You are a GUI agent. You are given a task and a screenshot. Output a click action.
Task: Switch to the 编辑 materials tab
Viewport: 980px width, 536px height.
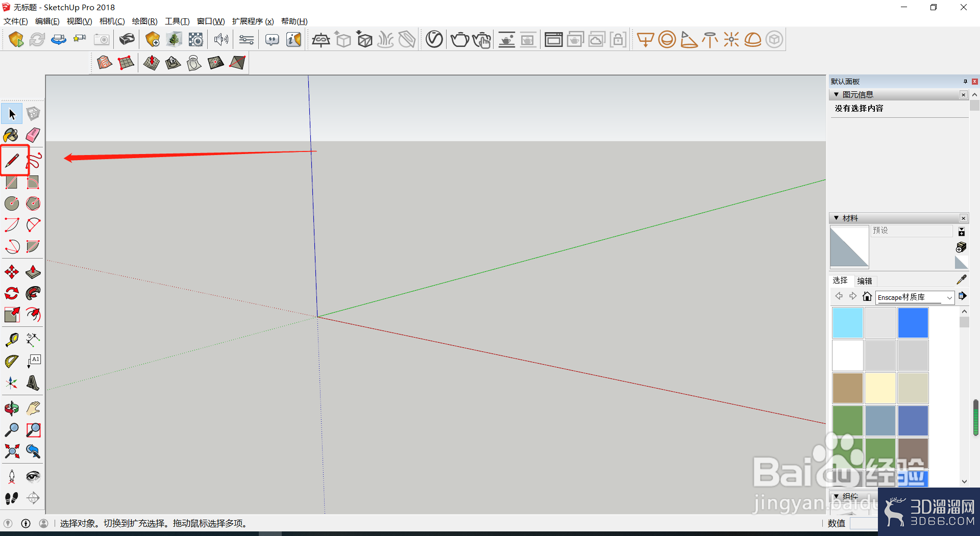click(x=865, y=281)
